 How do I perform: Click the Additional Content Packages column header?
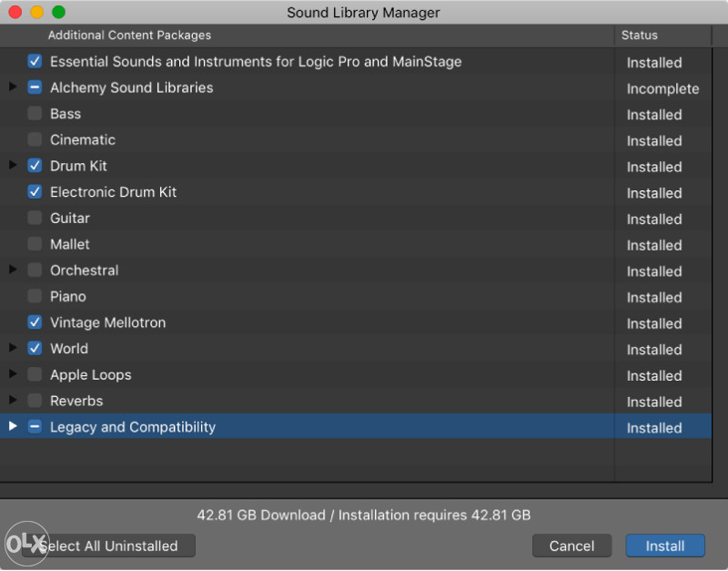pos(129,36)
